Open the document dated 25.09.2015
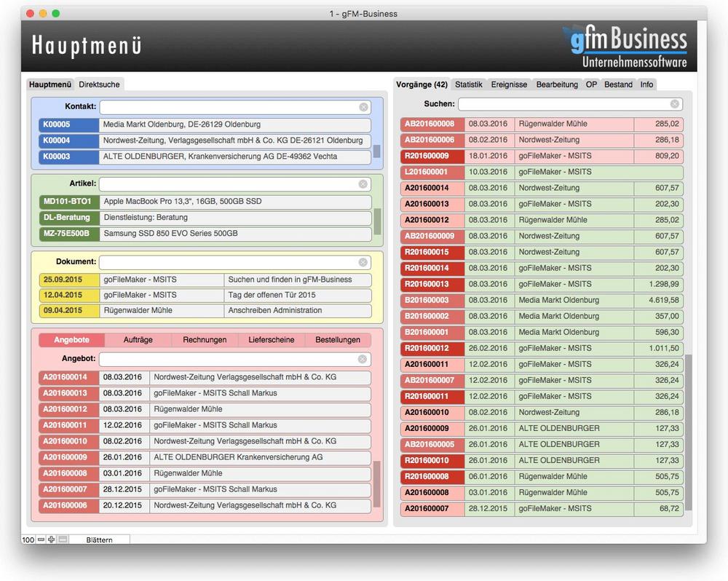The height and width of the screenshot is (581, 728). coord(69,280)
